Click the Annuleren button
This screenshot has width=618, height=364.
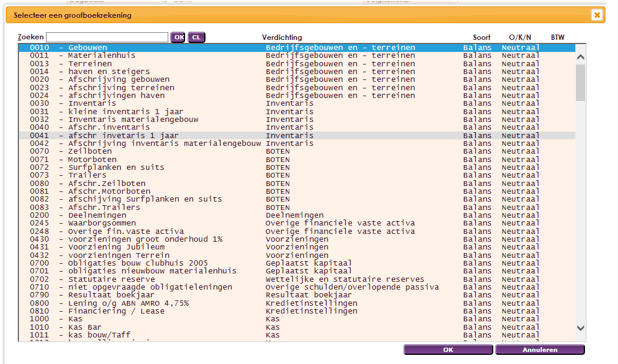coord(540,349)
